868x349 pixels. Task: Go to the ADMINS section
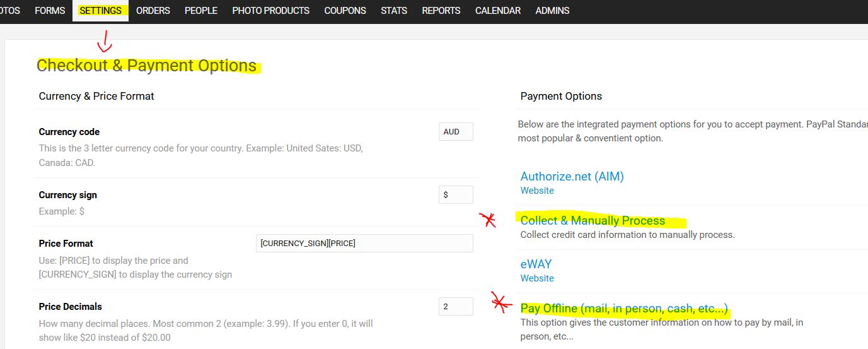coord(552,11)
